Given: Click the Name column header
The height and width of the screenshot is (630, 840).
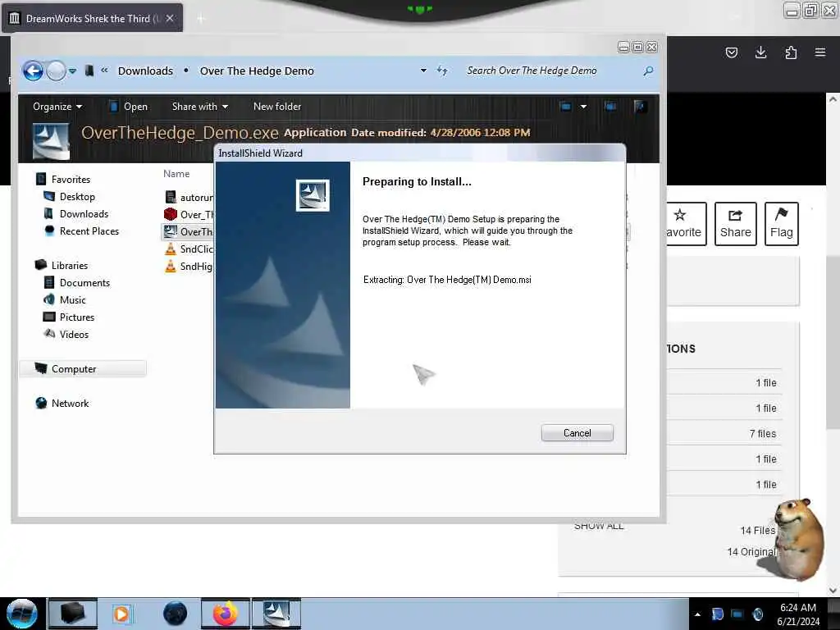Looking at the screenshot, I should (176, 174).
